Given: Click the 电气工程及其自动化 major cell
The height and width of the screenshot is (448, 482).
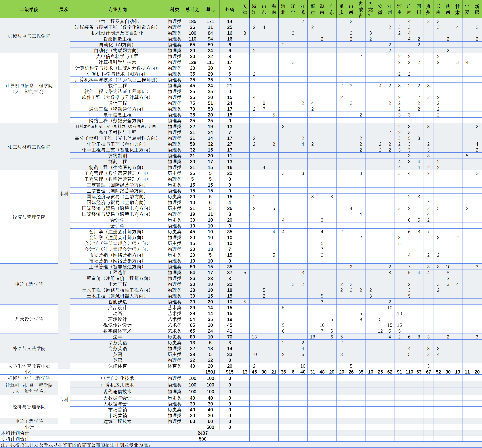Looking at the screenshot, I should click(x=117, y=21).
